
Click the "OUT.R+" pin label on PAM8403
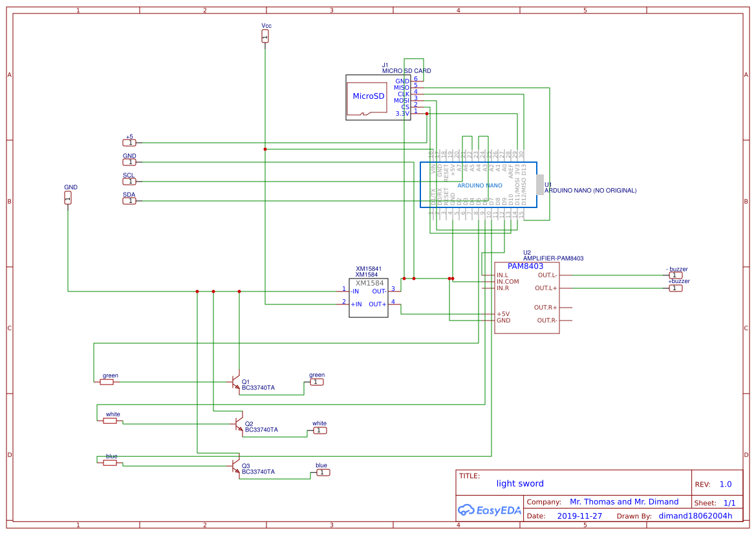545,307
